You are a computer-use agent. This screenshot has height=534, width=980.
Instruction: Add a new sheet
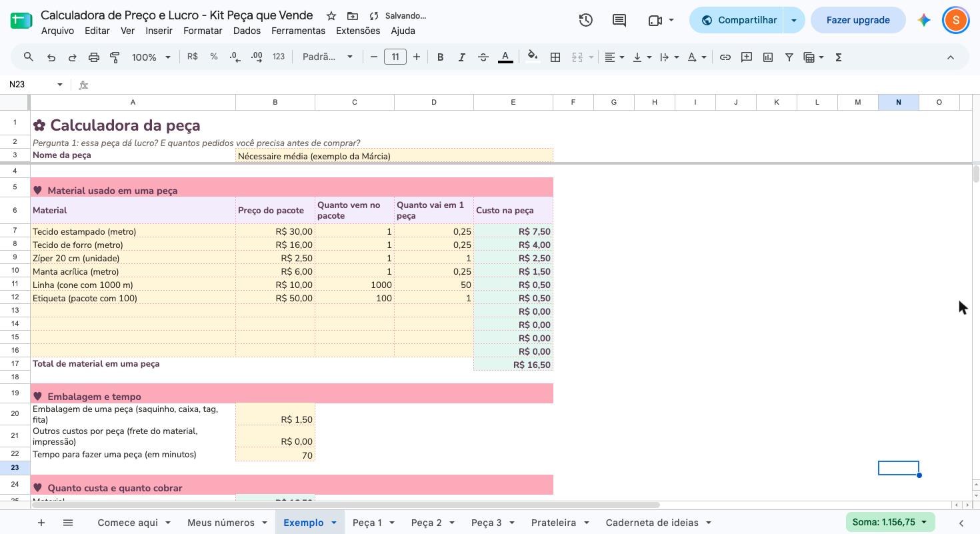pos(41,523)
